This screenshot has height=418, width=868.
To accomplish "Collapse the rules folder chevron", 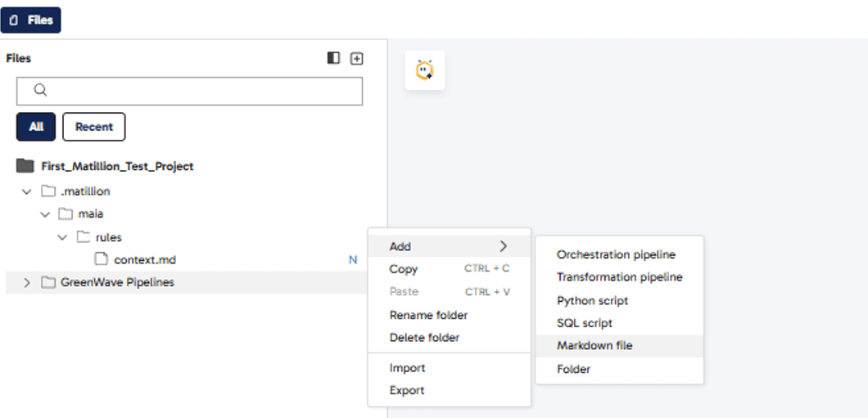I will tap(62, 238).
